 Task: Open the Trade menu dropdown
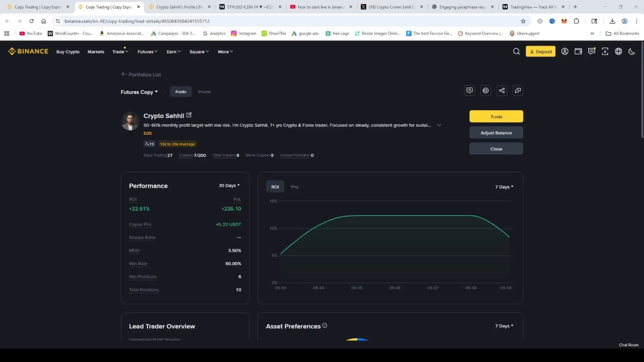click(120, 52)
